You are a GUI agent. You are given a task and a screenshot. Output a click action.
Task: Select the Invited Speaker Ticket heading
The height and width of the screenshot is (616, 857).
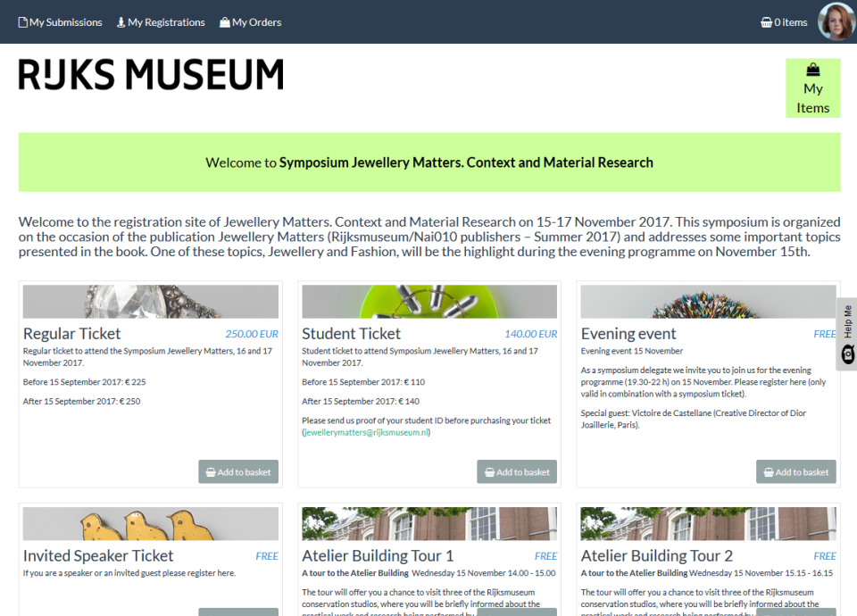click(x=98, y=555)
